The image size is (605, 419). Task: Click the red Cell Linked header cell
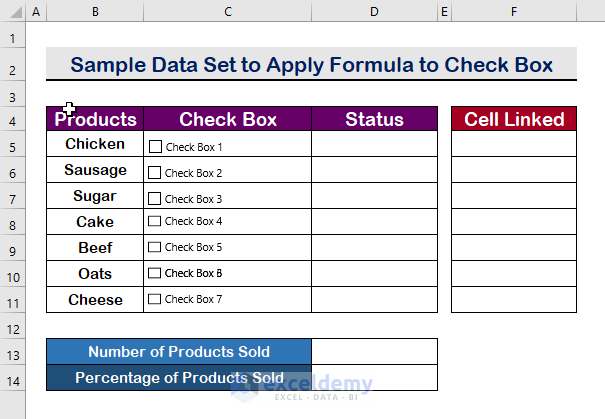(x=513, y=119)
